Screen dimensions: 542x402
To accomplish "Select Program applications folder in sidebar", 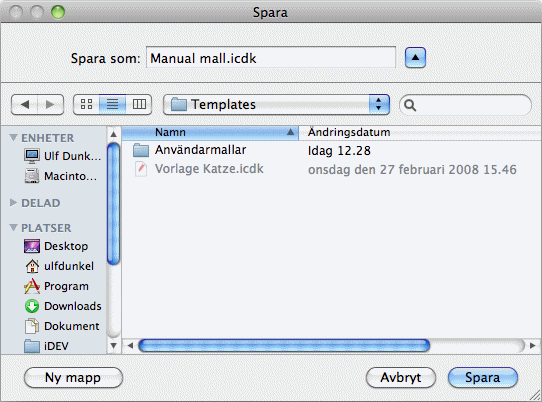I will (x=57, y=286).
